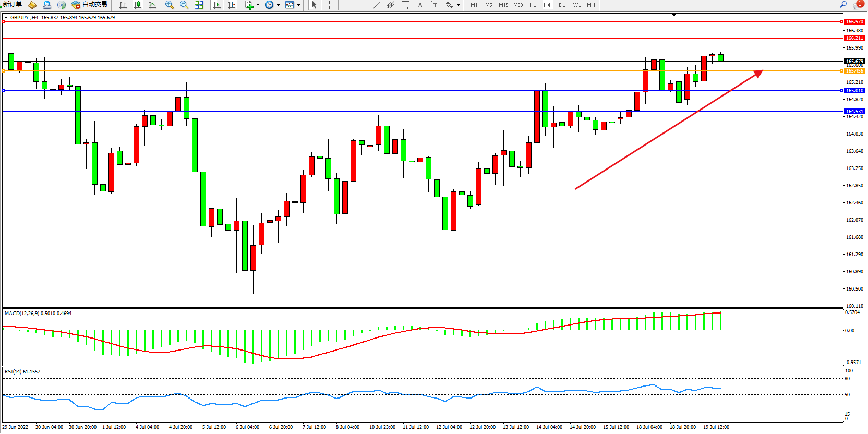
Task: Open the periodicity clock dropdown arrow
Action: (x=278, y=5)
